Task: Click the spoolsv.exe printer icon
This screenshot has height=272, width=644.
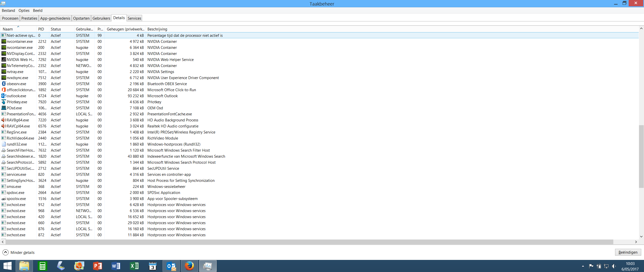Action: 4,198
